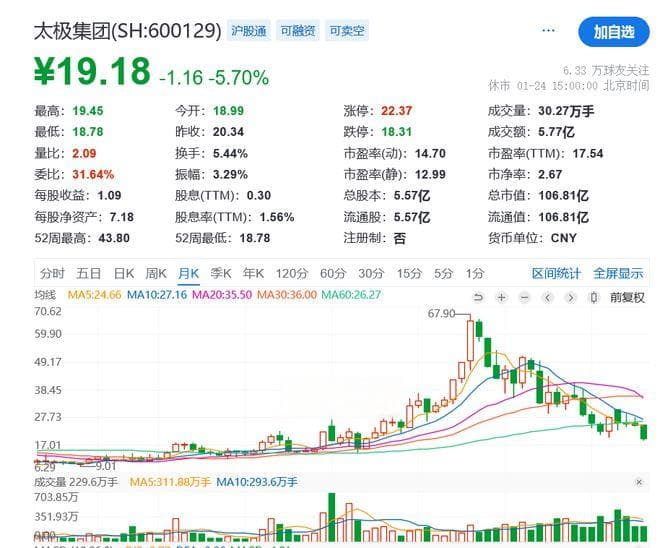The height and width of the screenshot is (548, 660).
Task: Switch to the 1分 chart tab
Action: click(474, 274)
